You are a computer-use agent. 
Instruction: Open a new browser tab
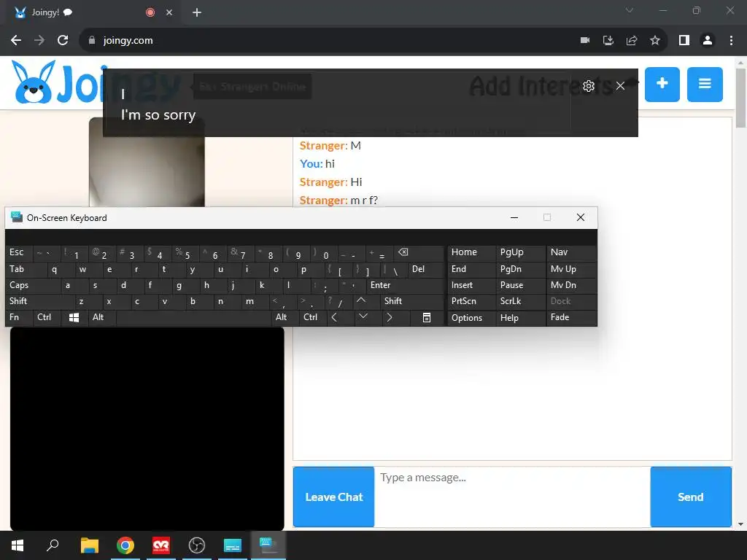(x=197, y=12)
